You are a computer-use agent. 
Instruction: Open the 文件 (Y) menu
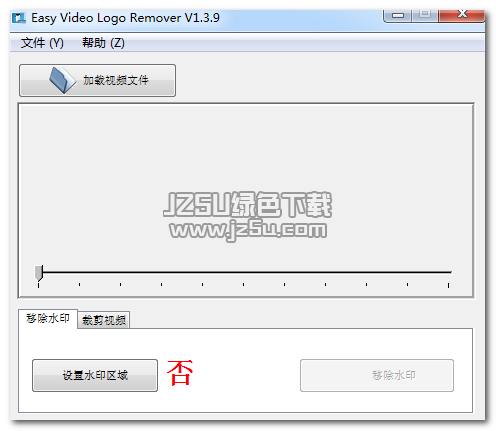[42, 43]
